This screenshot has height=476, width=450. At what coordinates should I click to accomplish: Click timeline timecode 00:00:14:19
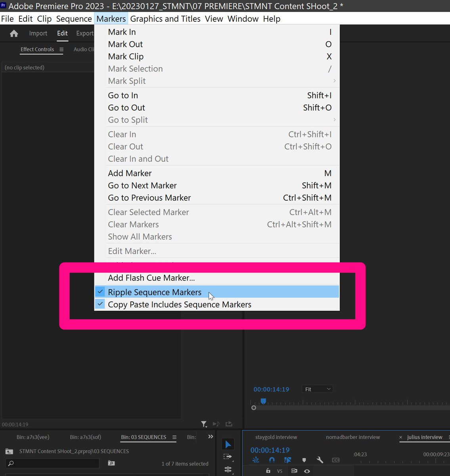270,450
